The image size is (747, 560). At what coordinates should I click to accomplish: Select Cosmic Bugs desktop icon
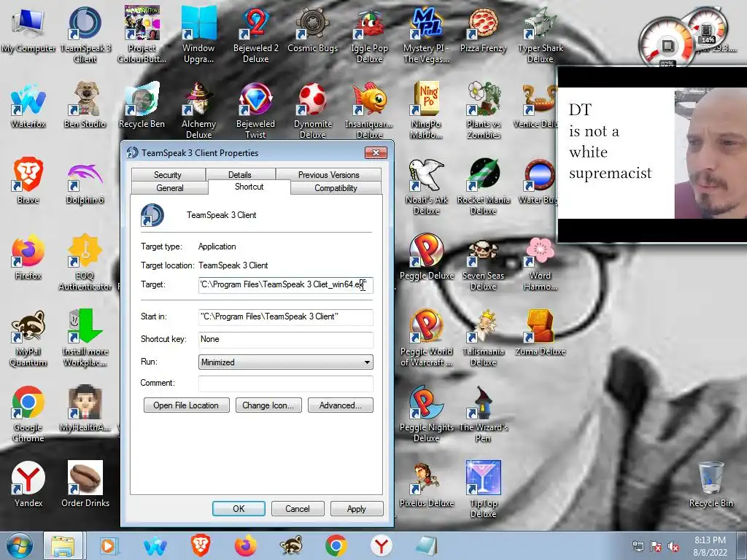pyautogui.click(x=312, y=31)
